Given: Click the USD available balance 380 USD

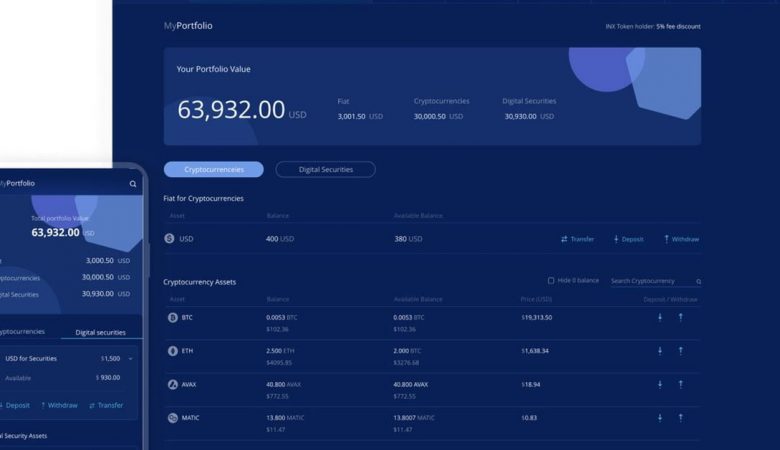Looking at the screenshot, I should pos(408,239).
